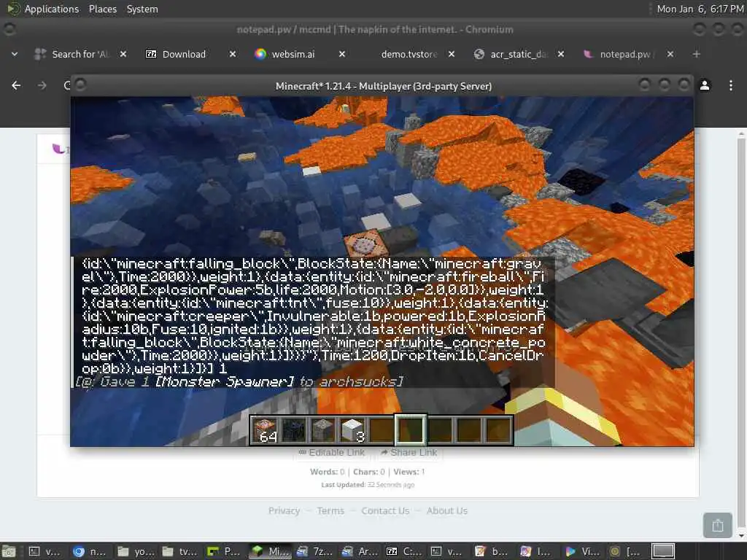Image resolution: width=747 pixels, height=560 pixels.
Task: Click the page vertical scrollbar
Action: pyautogui.click(x=741, y=333)
